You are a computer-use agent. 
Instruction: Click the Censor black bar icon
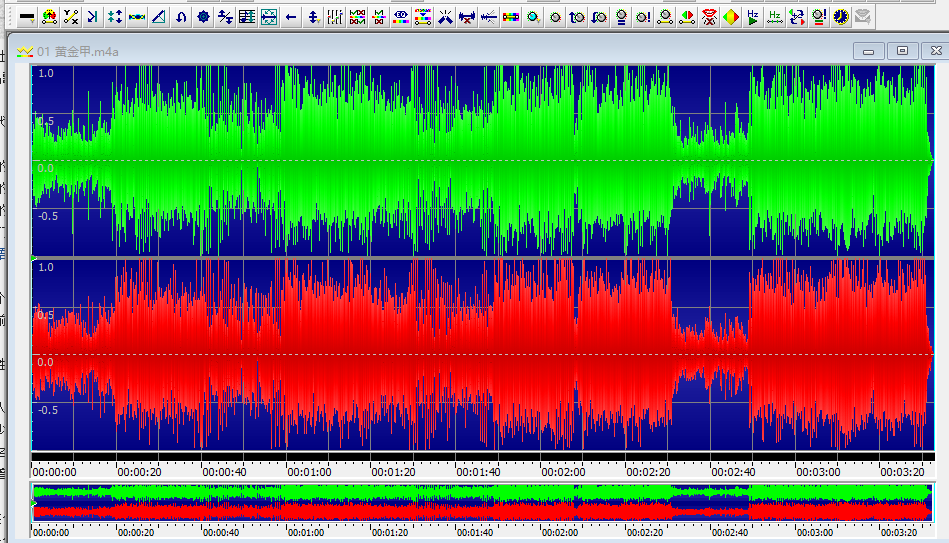[x=27, y=17]
